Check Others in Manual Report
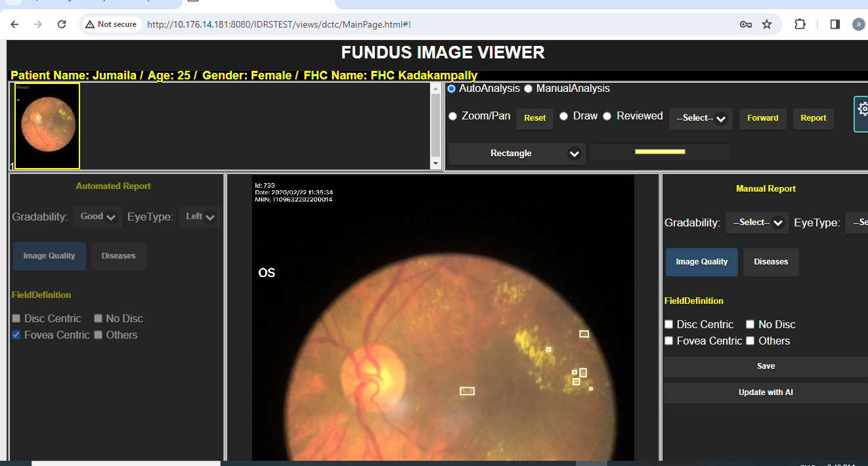 750,341
